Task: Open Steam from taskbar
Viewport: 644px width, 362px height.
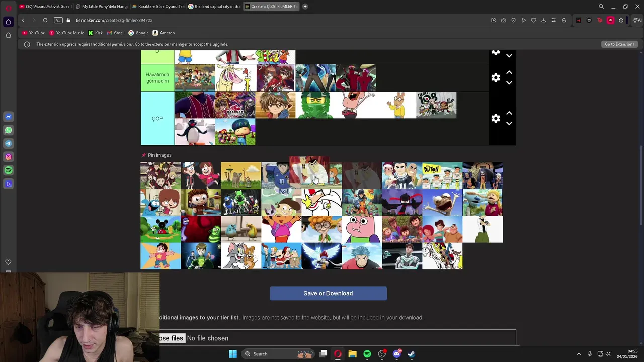Action: pyautogui.click(x=411, y=354)
